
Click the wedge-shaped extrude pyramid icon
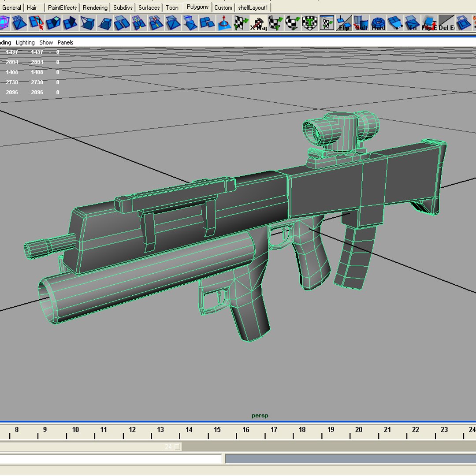click(87, 23)
